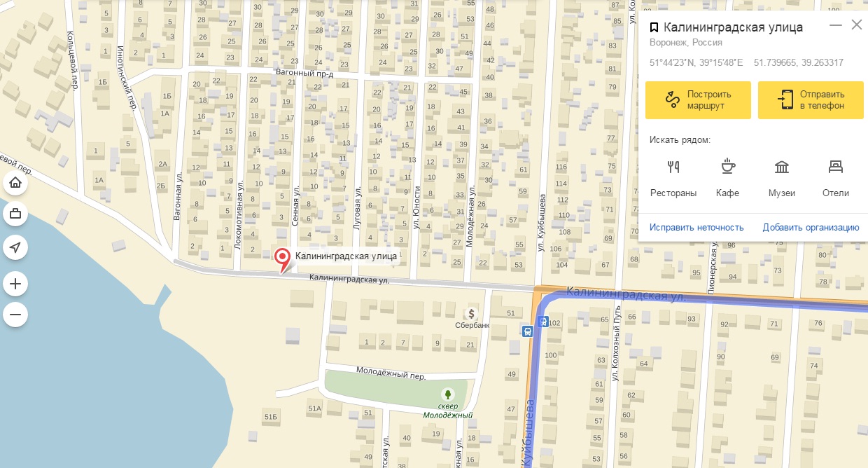Zoom in with the plus button
The height and width of the screenshot is (468, 868).
15,284
